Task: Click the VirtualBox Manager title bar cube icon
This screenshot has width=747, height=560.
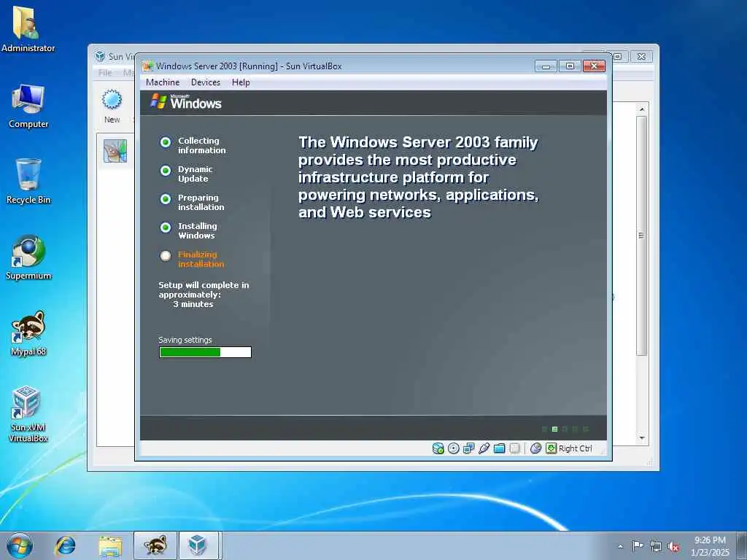Action: coord(99,56)
